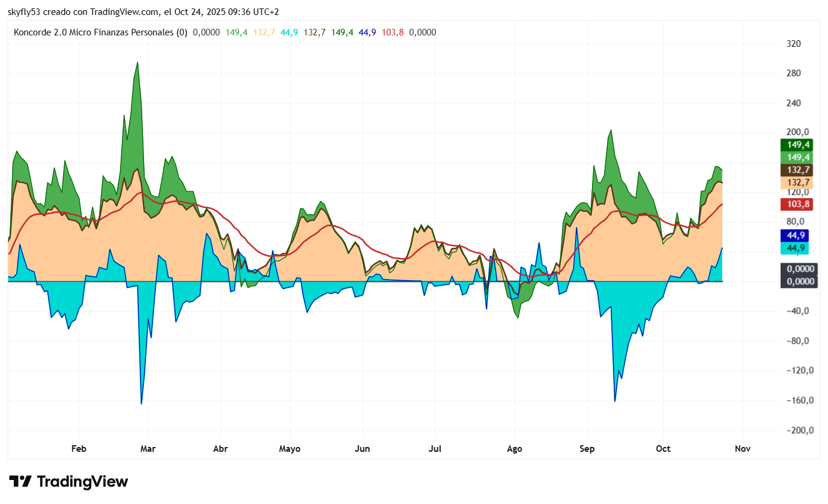Select the Koncorde 2.0 Micro Finanzas Personales legend title

(100, 32)
